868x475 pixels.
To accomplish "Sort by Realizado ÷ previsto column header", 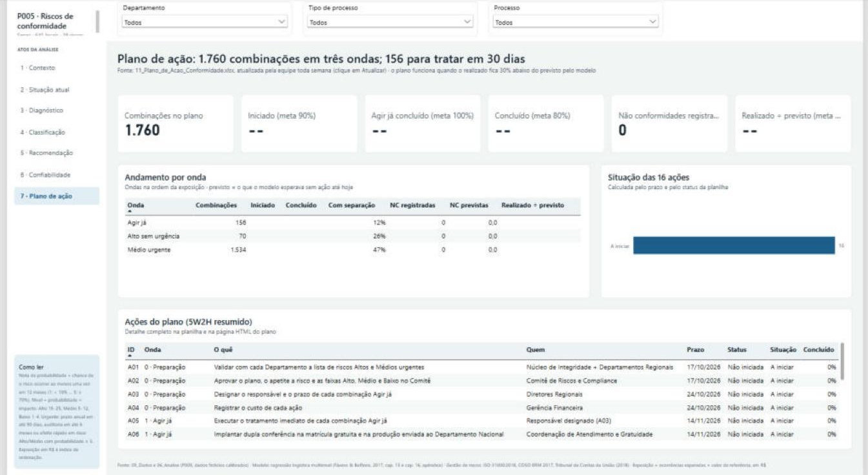I will (x=532, y=205).
